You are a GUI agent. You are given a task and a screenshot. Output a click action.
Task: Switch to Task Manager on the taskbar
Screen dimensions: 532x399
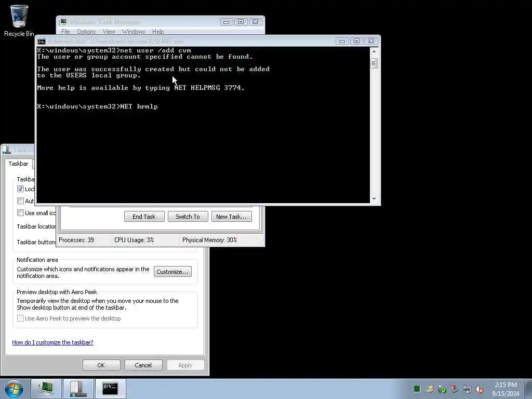[46, 389]
